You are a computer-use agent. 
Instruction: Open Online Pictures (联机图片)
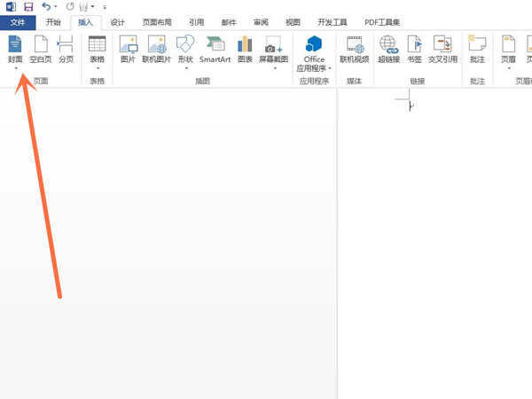[156, 50]
